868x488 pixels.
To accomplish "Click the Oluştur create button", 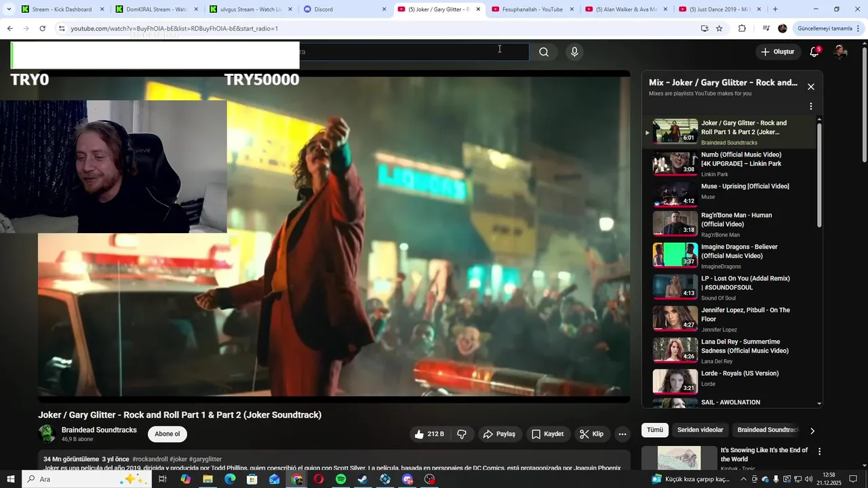I will click(777, 52).
